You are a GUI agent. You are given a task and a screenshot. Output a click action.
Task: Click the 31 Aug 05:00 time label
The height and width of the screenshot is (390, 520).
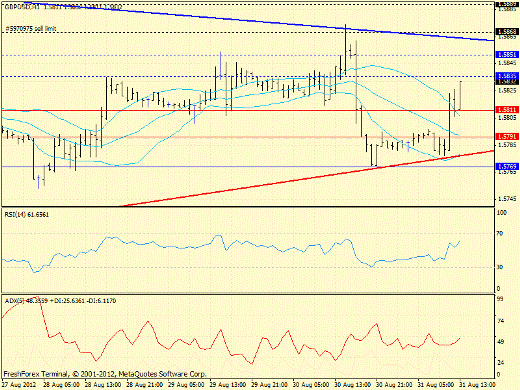point(436,385)
